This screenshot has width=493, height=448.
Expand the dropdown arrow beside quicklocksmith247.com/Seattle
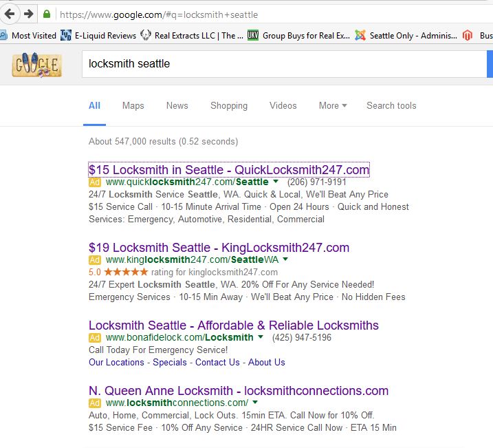coord(276,182)
